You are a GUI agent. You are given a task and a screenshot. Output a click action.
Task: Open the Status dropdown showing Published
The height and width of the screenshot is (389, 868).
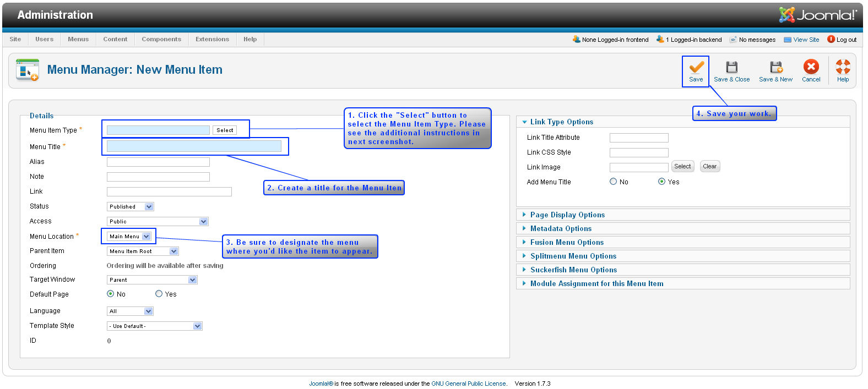(131, 207)
